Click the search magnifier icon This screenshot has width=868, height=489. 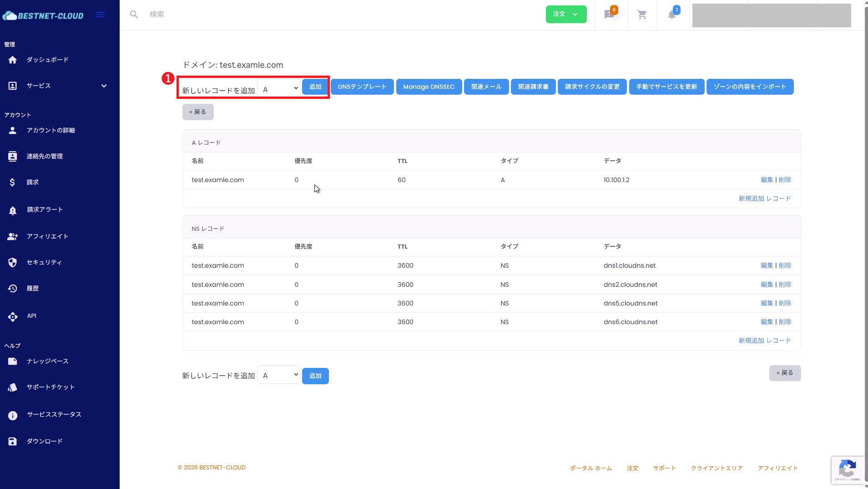click(x=134, y=15)
